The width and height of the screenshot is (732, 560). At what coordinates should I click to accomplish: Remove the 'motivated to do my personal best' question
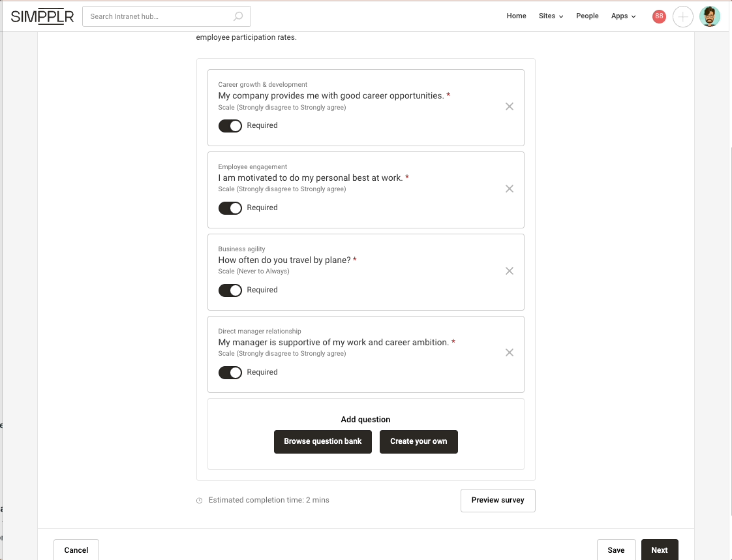pyautogui.click(x=510, y=189)
